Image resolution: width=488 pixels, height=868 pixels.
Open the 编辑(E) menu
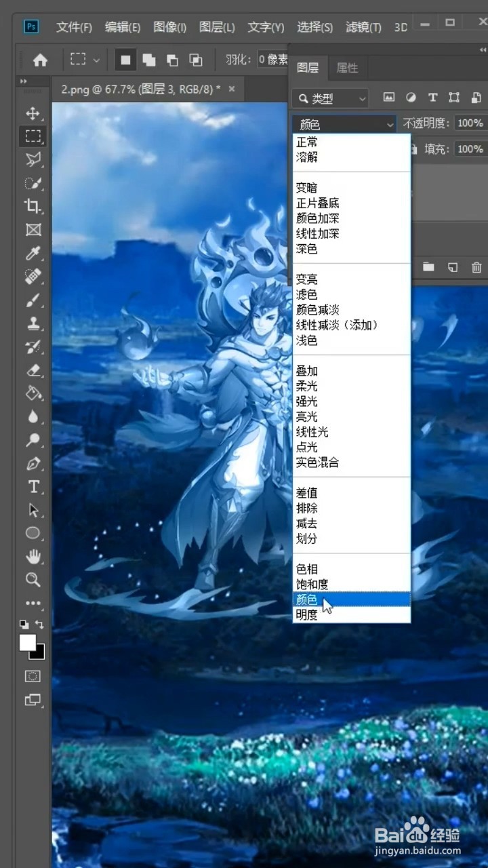[x=123, y=27]
